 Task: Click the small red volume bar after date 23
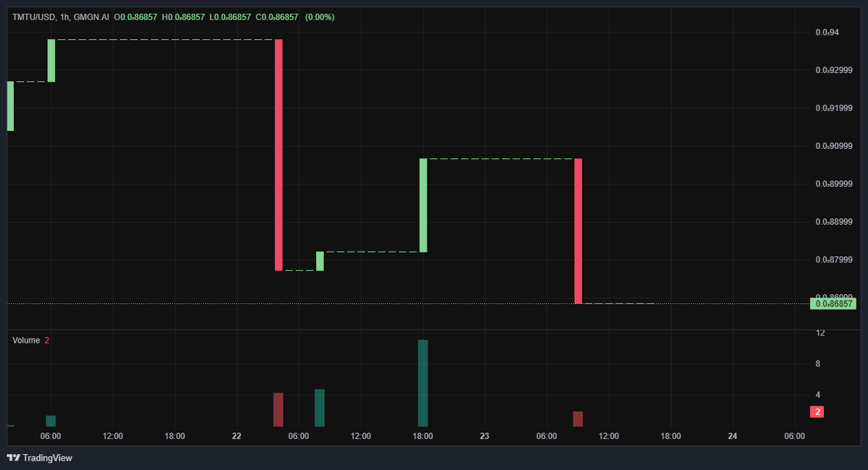[x=578, y=419]
